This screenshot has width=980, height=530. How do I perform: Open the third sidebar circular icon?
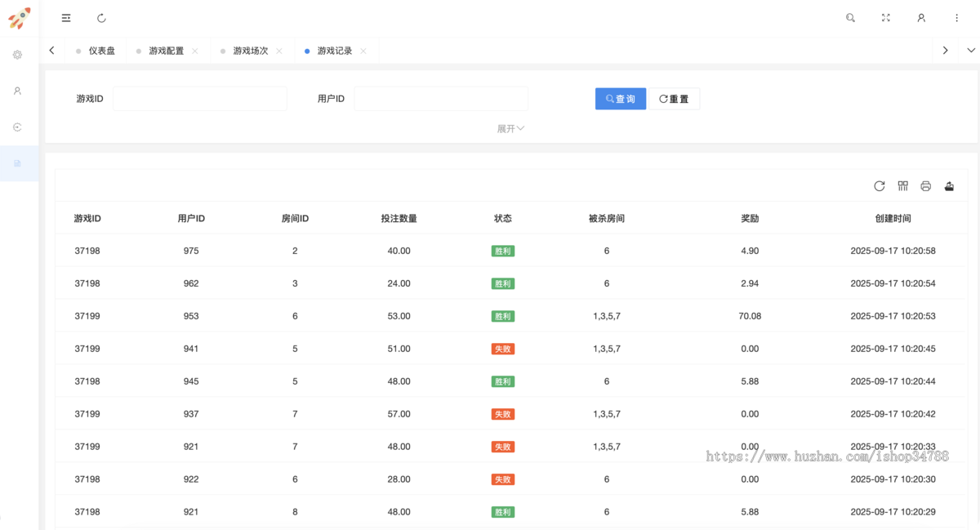pyautogui.click(x=17, y=127)
